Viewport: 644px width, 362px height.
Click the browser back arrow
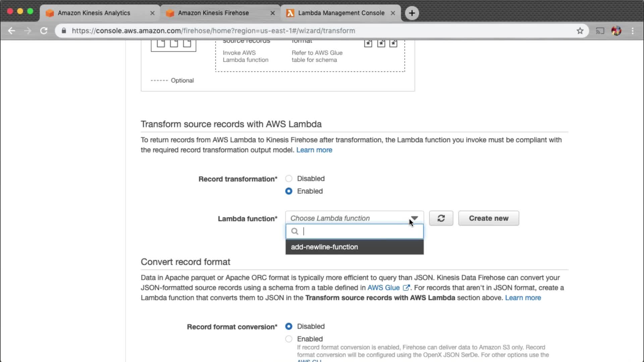pyautogui.click(x=12, y=31)
